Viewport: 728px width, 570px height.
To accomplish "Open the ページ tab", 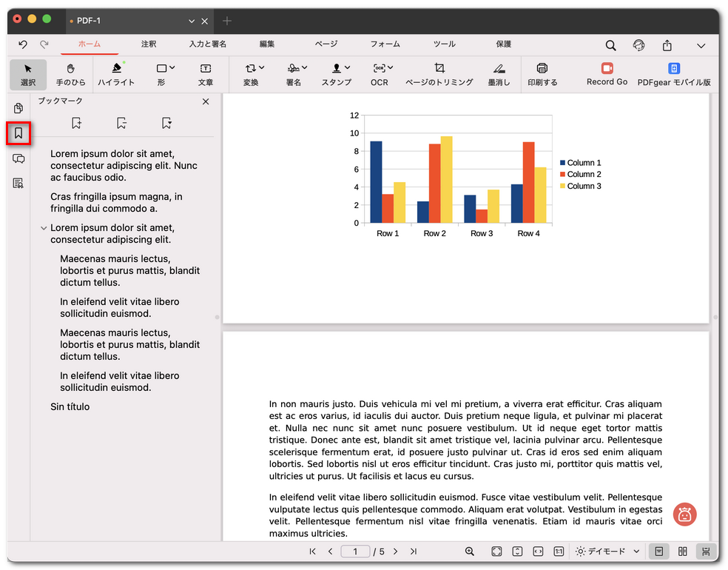I will point(326,44).
